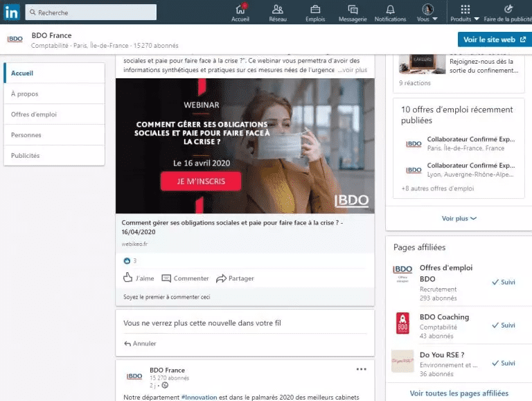532x401 pixels.
Task: Open Voir toutes les pages affiliées
Action: (459, 393)
